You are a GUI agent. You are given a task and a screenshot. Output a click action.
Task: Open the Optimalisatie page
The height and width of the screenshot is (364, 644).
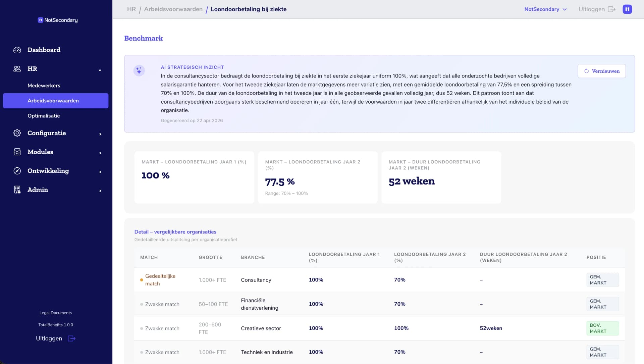44,115
